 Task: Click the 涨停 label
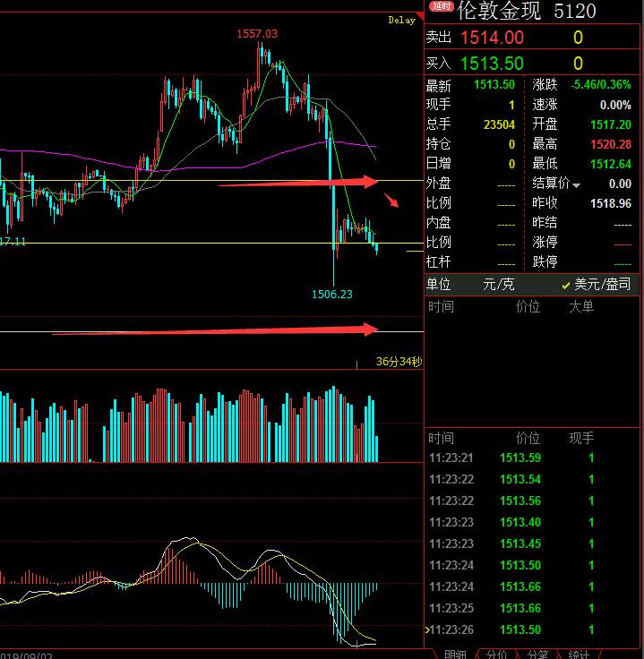545,242
